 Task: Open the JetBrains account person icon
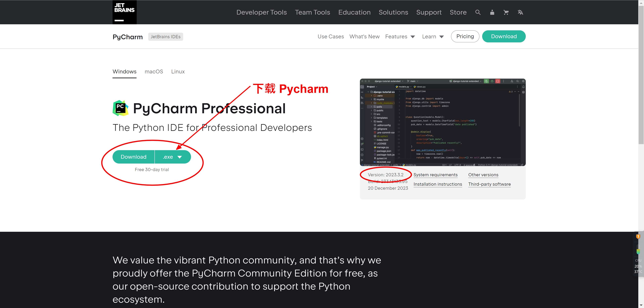tap(492, 12)
